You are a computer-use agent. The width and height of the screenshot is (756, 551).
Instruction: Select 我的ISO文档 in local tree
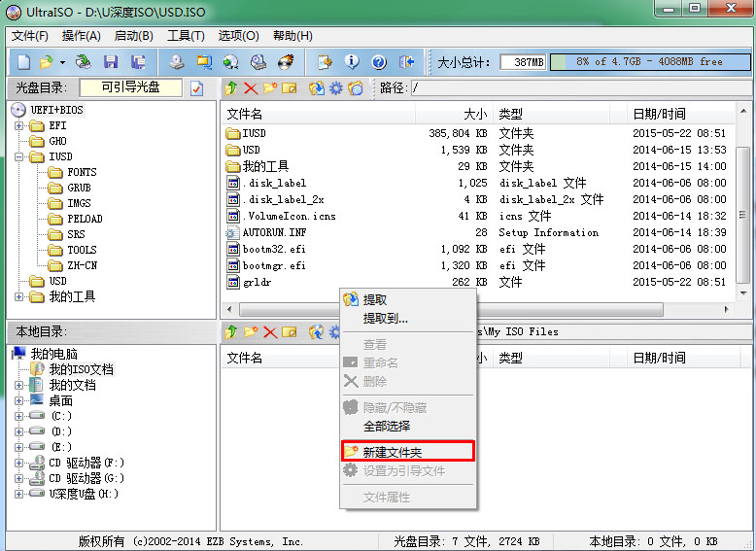81,369
